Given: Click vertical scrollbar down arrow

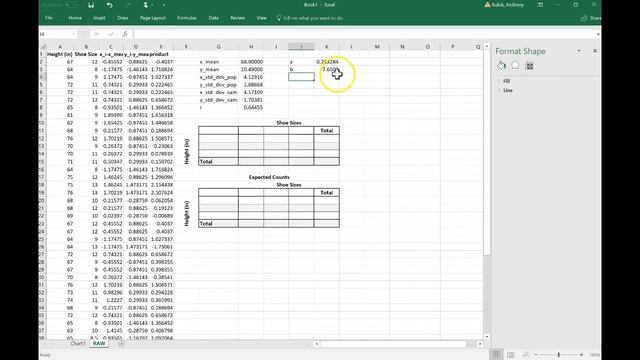Looking at the screenshot, I should tap(487, 337).
